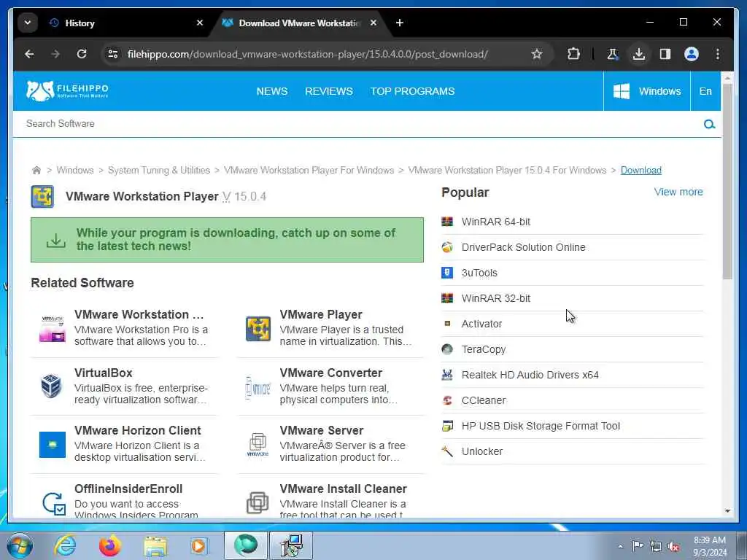Viewport: 747px width, 560px height.
Task: Click the muted volume tray icon
Action: pos(674,546)
